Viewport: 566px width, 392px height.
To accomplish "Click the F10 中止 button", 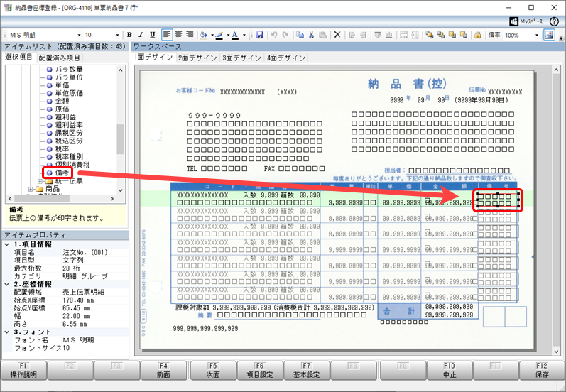I will (449, 370).
